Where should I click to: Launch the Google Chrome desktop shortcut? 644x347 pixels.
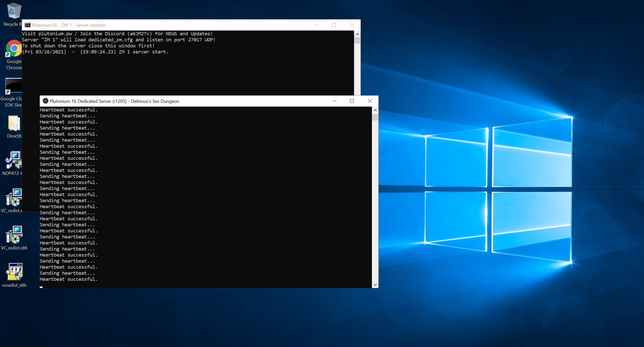(14, 54)
